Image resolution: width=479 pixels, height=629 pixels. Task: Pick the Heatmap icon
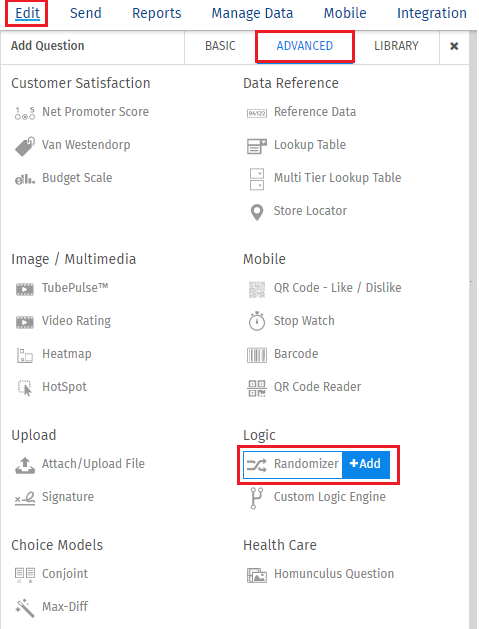24,355
